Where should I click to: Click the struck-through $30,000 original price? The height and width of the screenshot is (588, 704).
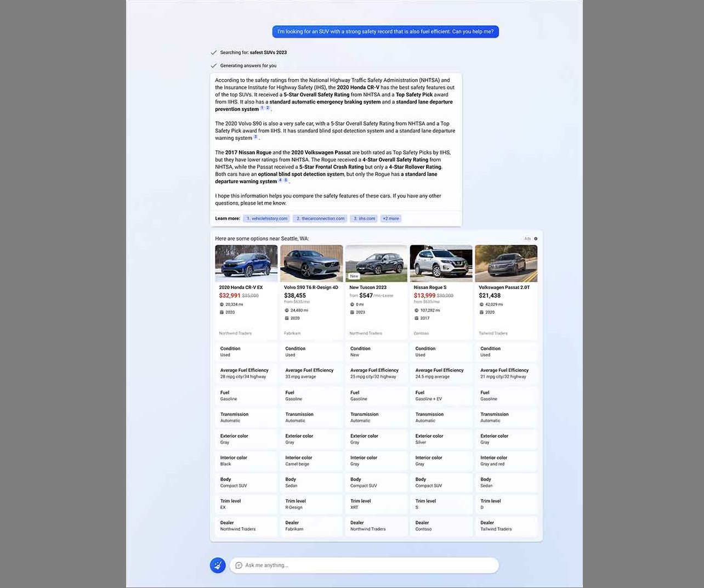tap(445, 296)
